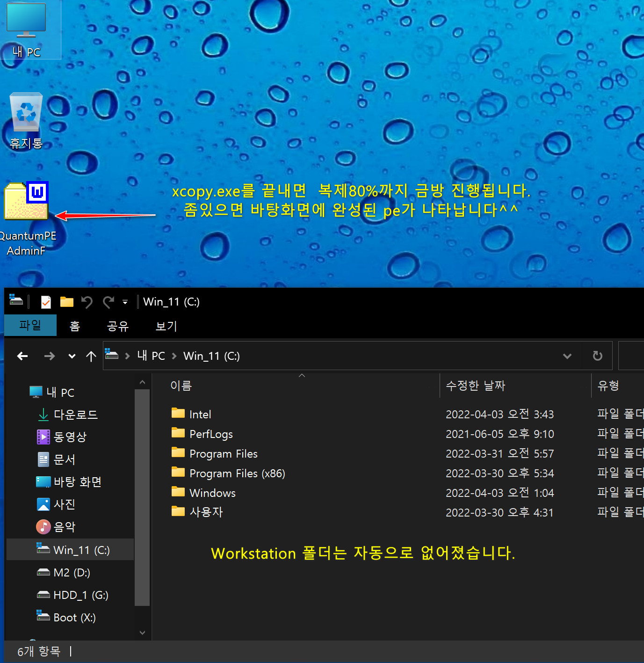The width and height of the screenshot is (644, 663).
Task: Open 문서 in navigation pane
Action: [x=57, y=459]
